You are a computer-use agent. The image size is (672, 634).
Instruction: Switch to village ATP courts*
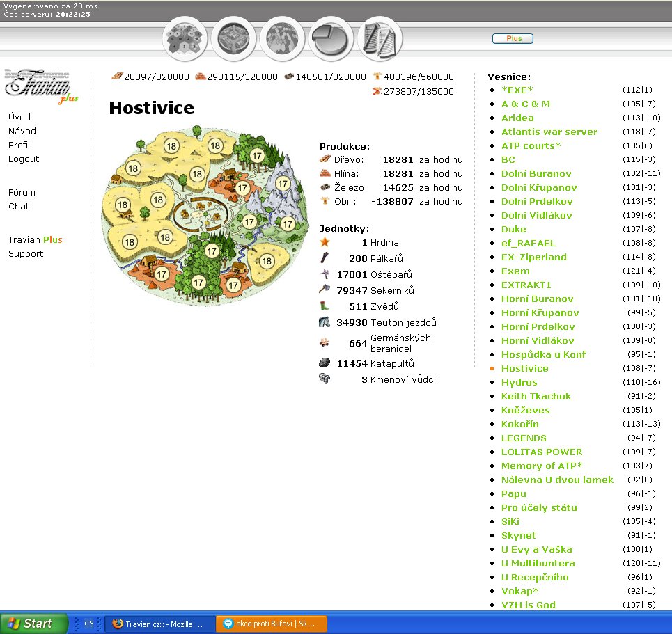[x=531, y=145]
